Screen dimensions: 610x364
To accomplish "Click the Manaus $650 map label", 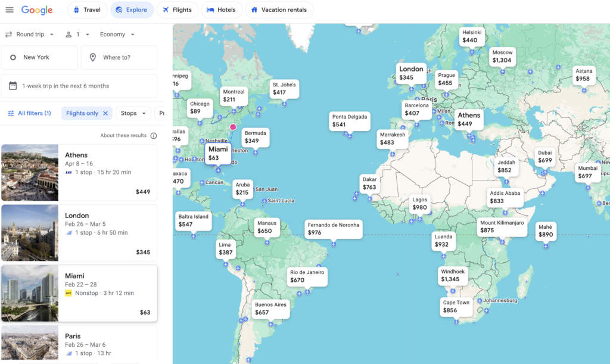I will tap(266, 227).
